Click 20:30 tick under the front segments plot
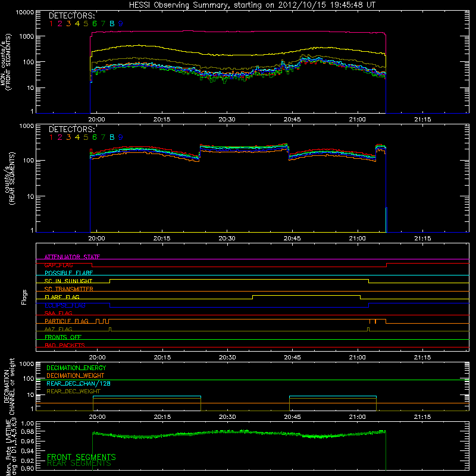The width and height of the screenshot is (476, 476). 227,120
